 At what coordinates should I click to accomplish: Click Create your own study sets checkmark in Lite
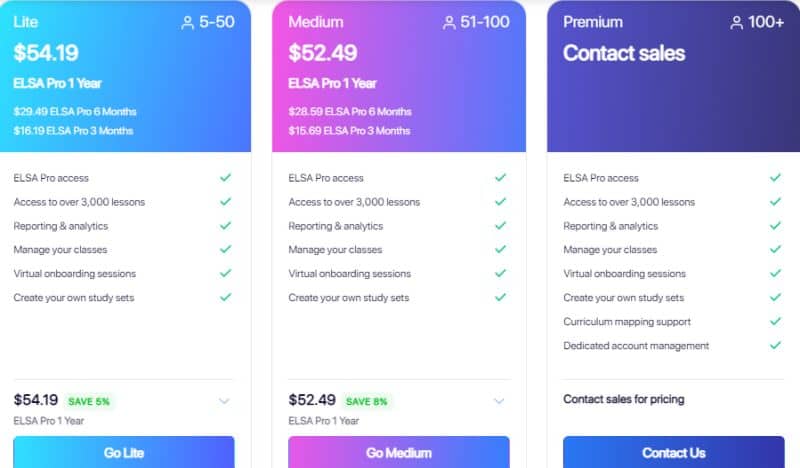click(226, 297)
